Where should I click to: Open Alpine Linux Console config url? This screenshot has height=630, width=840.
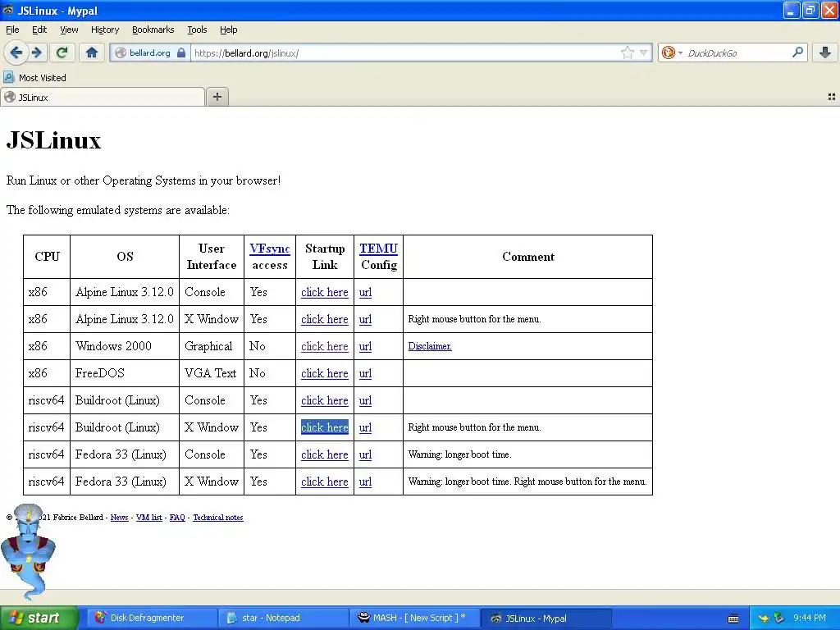pos(365,292)
